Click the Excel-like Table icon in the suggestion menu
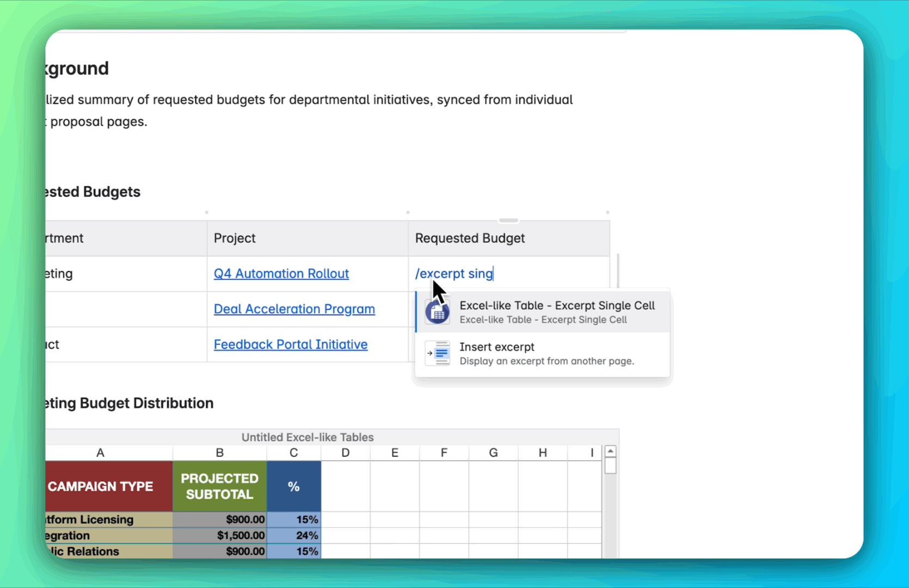This screenshot has height=588, width=909. click(437, 311)
